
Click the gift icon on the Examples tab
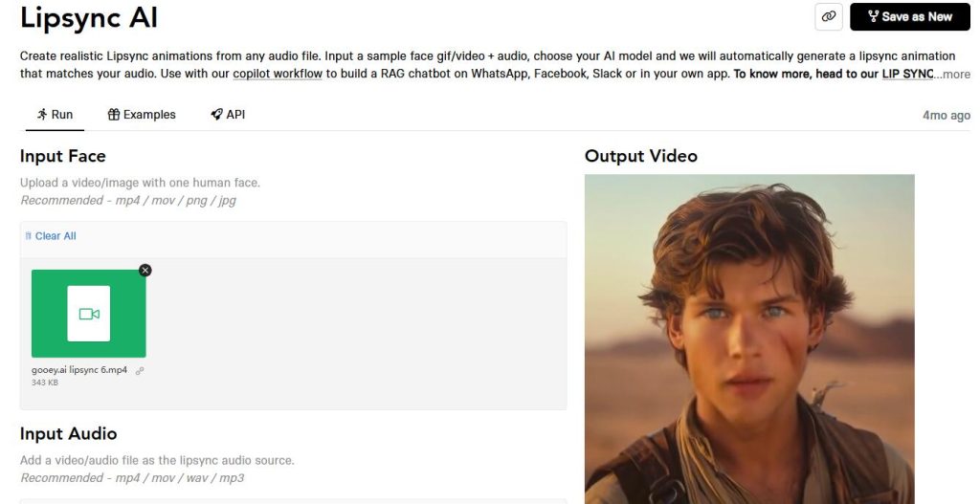pos(114,115)
